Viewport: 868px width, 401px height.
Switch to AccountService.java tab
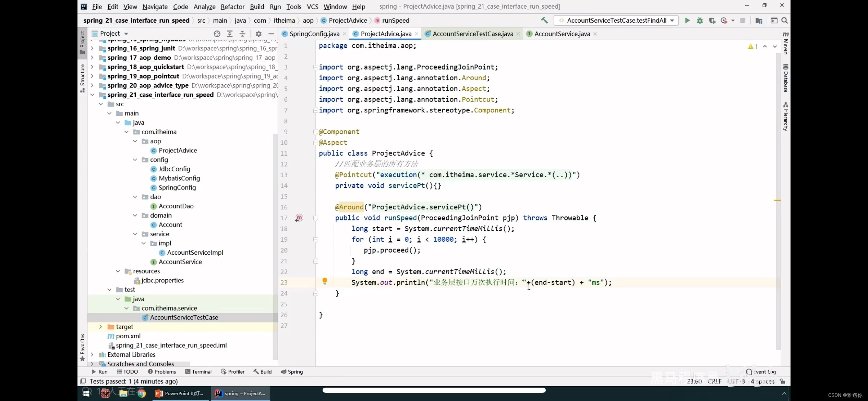coord(562,34)
